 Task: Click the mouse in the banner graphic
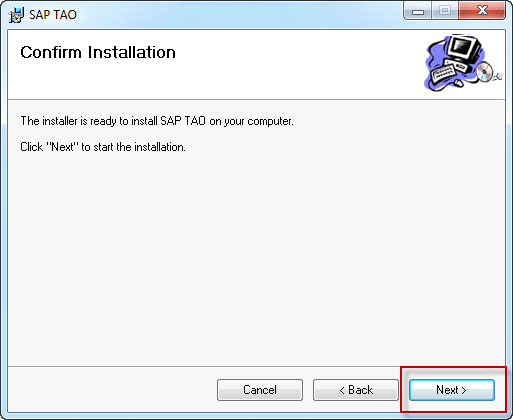pos(459,82)
